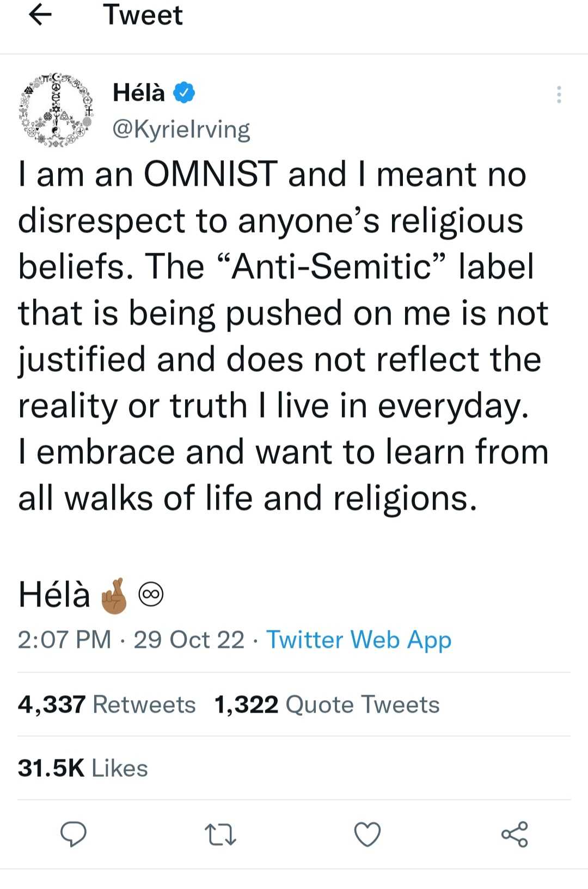Select the tweet body text about OMNIST
588x889 pixels.
283,336
